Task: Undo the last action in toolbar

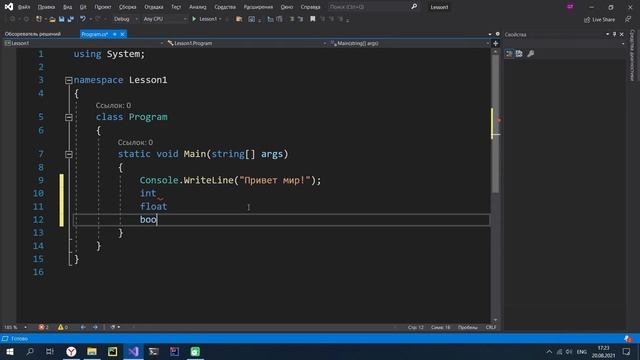Action: click(83, 19)
